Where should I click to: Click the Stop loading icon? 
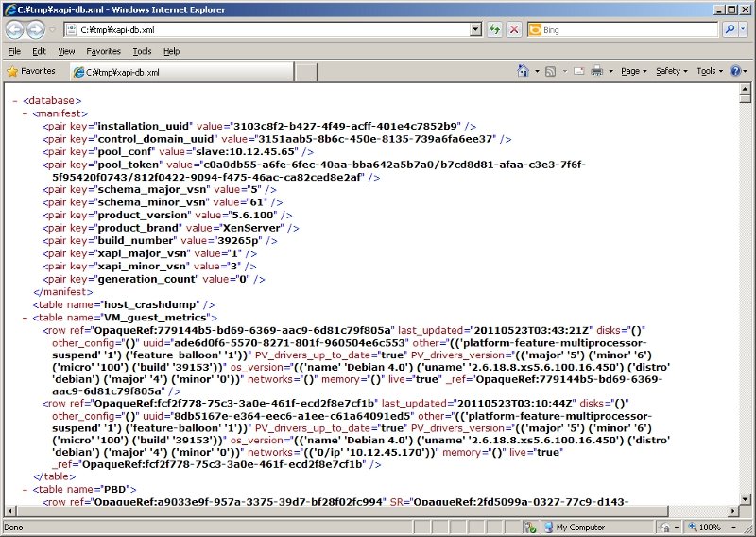(514, 30)
